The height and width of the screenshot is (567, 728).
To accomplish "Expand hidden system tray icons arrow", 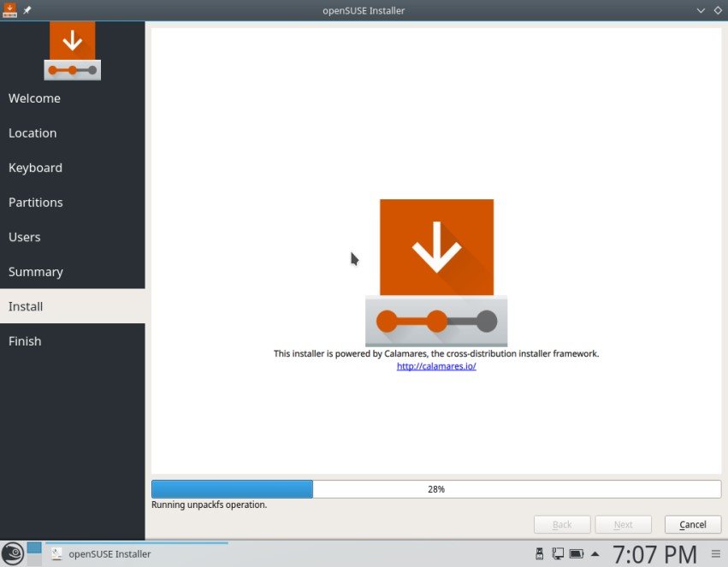I will [595, 553].
